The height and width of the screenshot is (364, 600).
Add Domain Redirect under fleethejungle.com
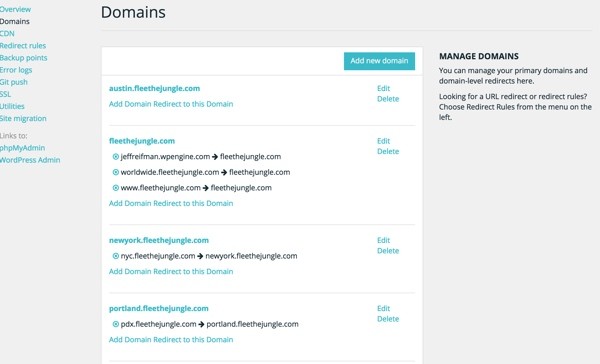pyautogui.click(x=171, y=203)
